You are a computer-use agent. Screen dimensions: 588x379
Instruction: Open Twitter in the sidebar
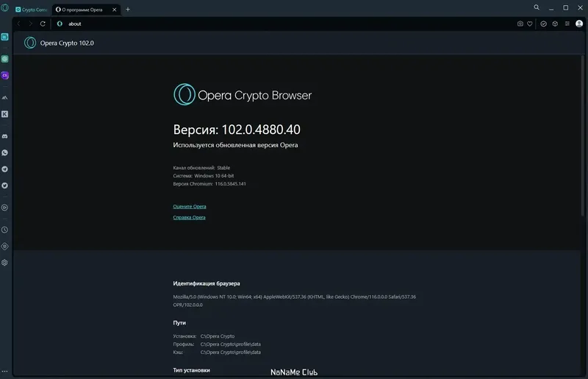pyautogui.click(x=5, y=185)
